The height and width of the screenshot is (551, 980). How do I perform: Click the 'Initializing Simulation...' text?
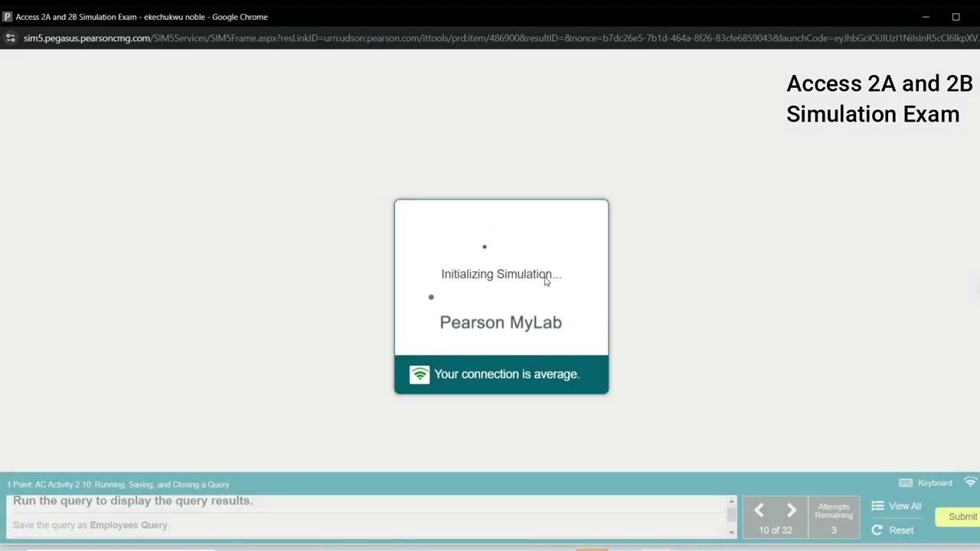click(x=501, y=274)
